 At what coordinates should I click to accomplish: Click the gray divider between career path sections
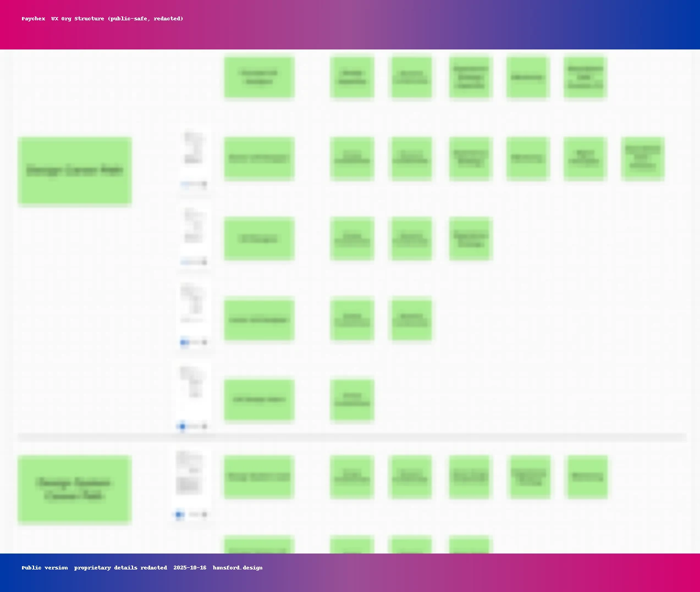[x=352, y=438]
